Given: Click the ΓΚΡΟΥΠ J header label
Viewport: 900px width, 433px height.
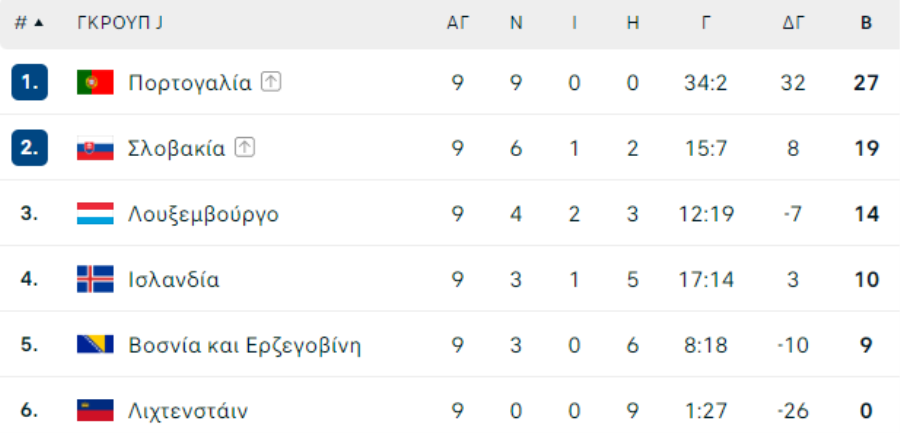Looking at the screenshot, I should click(x=120, y=23).
